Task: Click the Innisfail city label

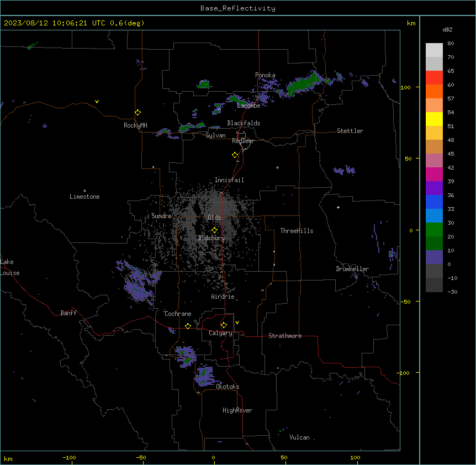Action: click(229, 180)
